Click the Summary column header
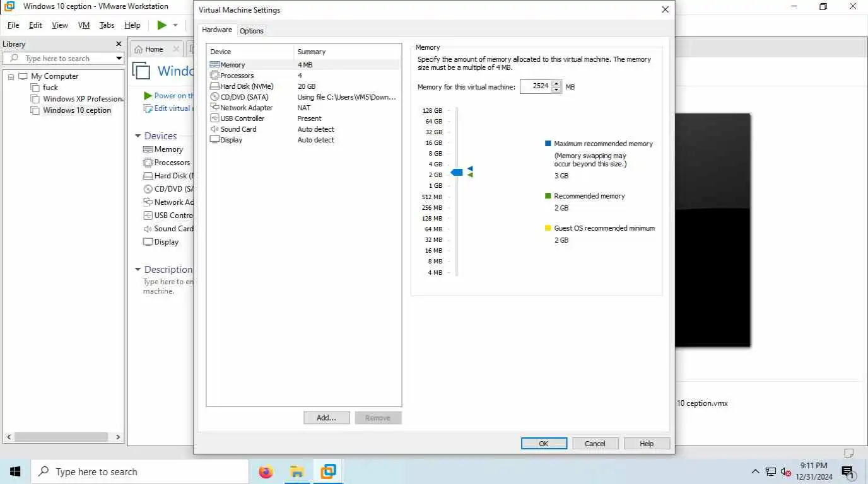Screen dimensions: 868x484 click(348, 52)
